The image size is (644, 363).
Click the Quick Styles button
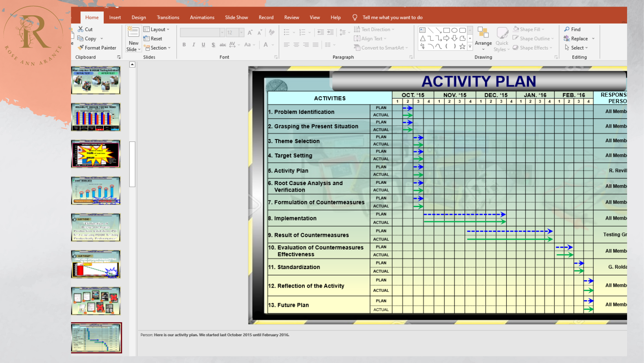pos(502,38)
